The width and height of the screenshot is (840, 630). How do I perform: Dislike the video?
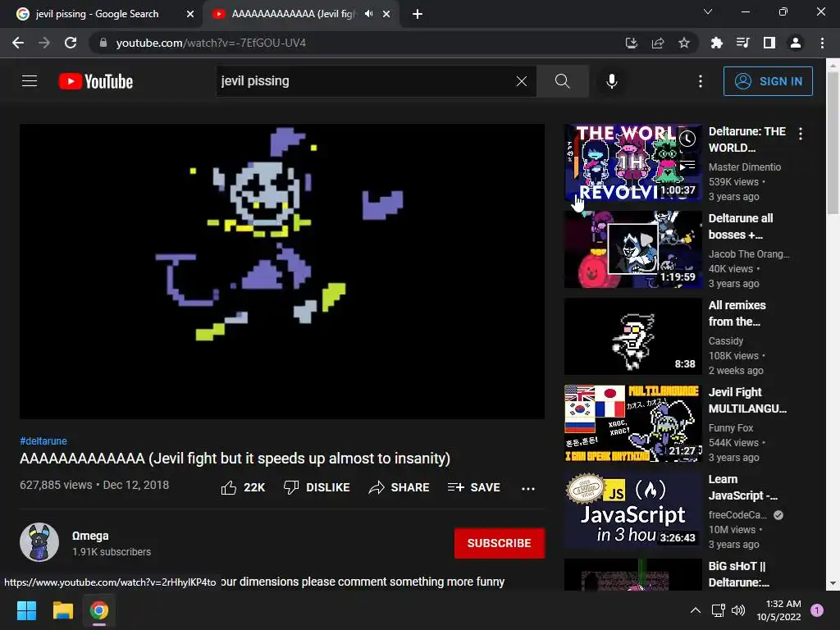coord(317,487)
